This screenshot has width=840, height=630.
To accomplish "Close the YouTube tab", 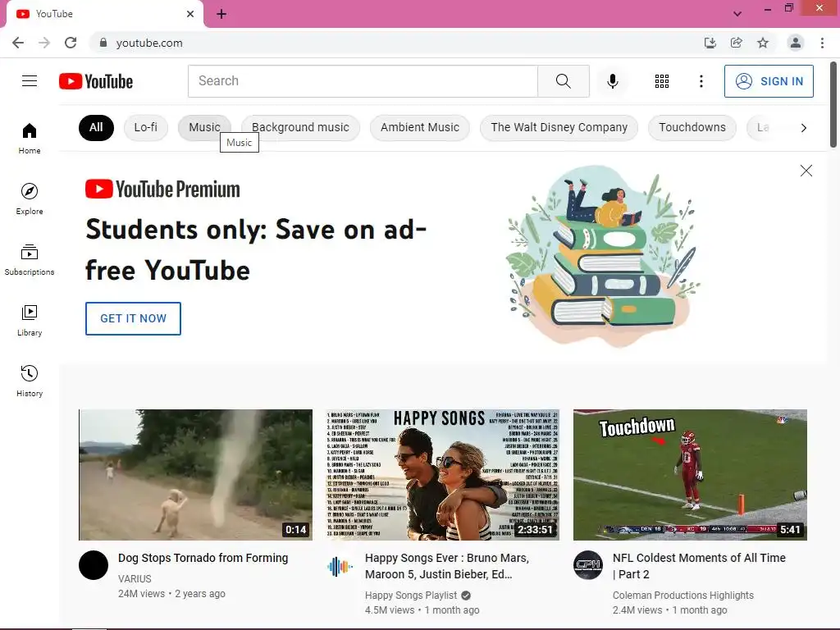I will pyautogui.click(x=190, y=14).
